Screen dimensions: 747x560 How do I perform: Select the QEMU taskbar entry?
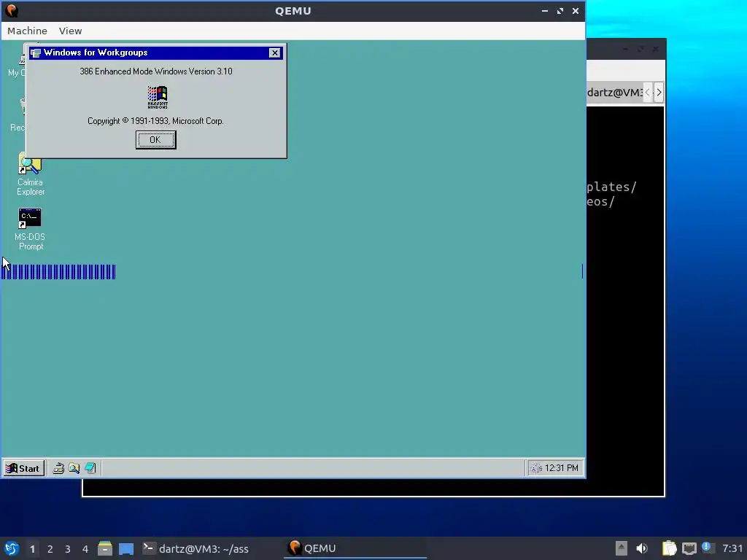pos(355,548)
